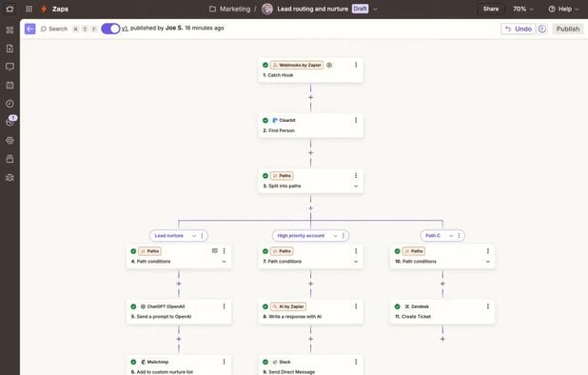Open the three-dot menu on Find Person step
This screenshot has width=588, height=375.
pos(356,120)
